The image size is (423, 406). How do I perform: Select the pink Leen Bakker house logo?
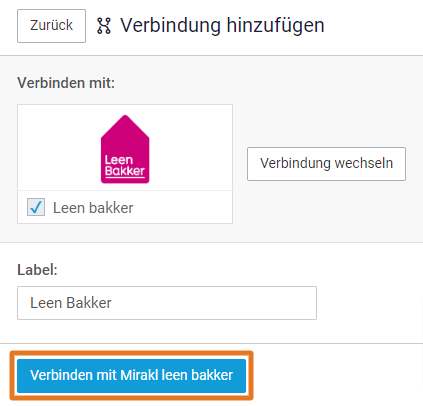(125, 149)
